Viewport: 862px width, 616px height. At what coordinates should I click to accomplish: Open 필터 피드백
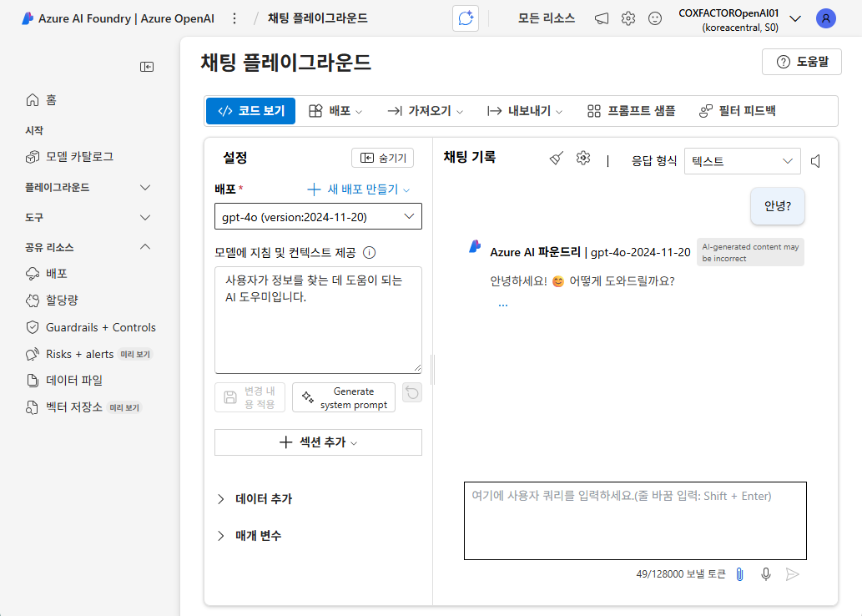coord(737,111)
